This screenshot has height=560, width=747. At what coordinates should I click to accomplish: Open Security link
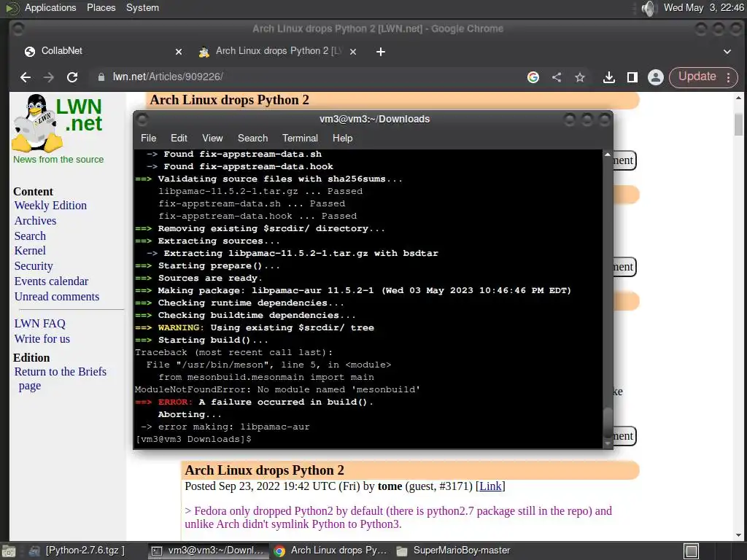point(34,266)
